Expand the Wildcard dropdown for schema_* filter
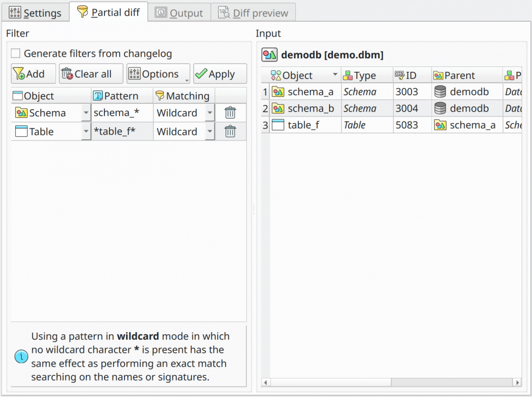This screenshot has width=532, height=397. (x=209, y=113)
